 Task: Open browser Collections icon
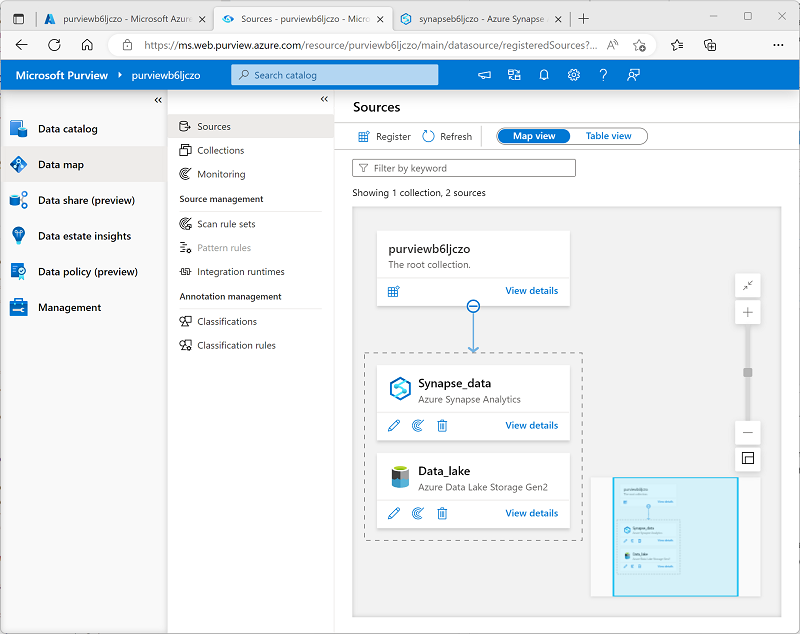(x=710, y=45)
